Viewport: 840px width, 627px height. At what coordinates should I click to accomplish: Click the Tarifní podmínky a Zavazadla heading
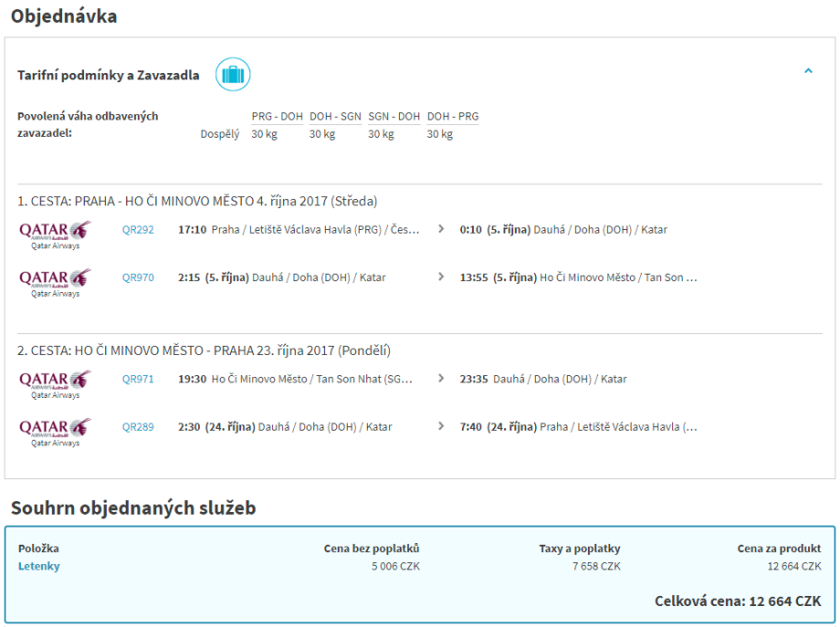(x=108, y=76)
